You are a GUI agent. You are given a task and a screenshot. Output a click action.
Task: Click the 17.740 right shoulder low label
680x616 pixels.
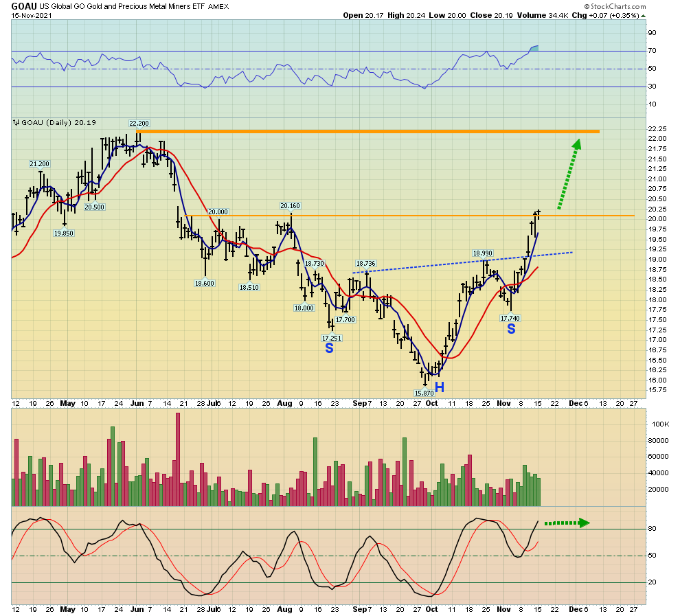pyautogui.click(x=510, y=318)
